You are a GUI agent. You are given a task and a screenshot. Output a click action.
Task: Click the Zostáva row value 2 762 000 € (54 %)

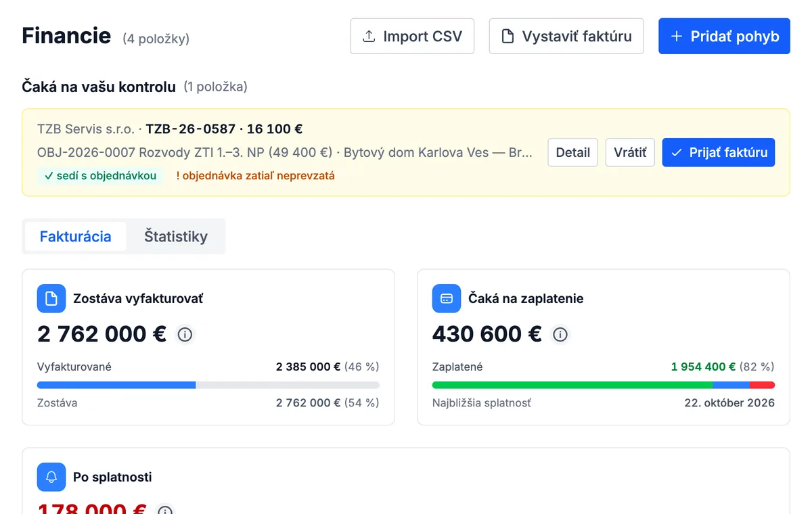click(x=328, y=402)
